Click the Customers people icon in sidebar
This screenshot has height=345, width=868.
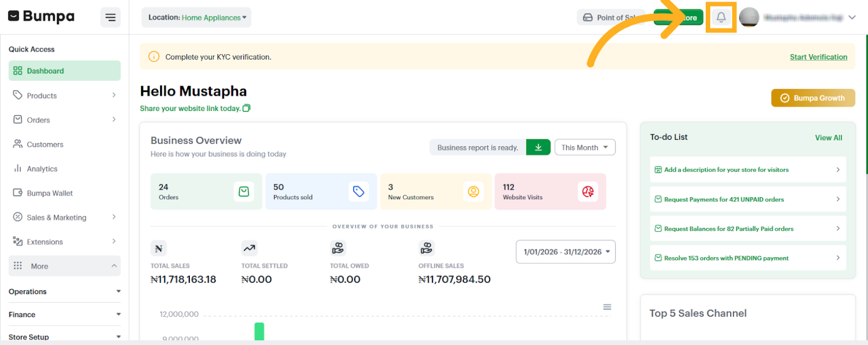18,144
